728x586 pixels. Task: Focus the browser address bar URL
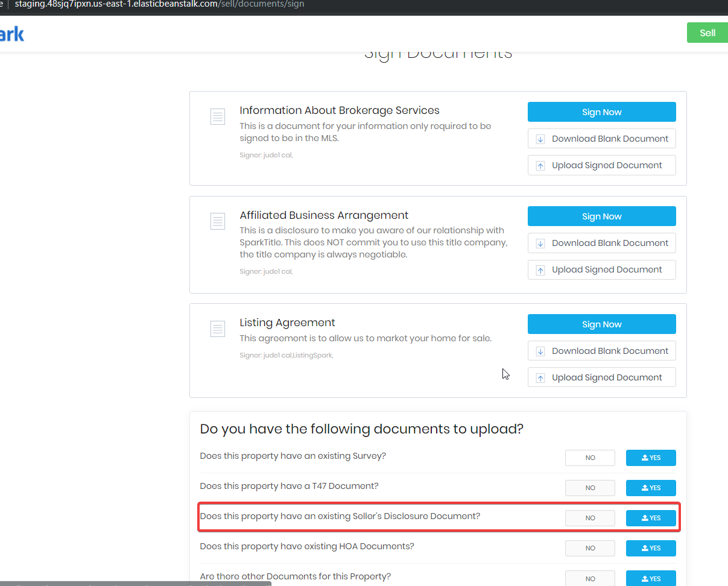pyautogui.click(x=159, y=4)
